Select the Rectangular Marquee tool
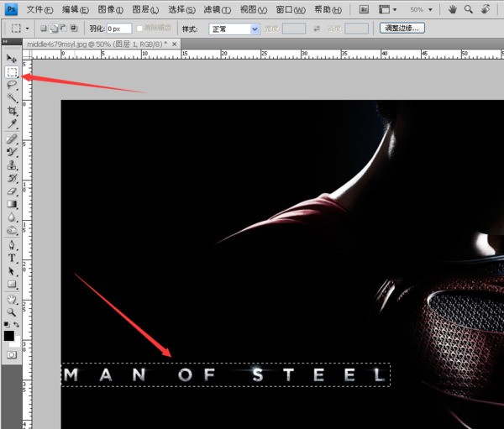Screen dimensions: 504x429 pyautogui.click(x=12, y=72)
